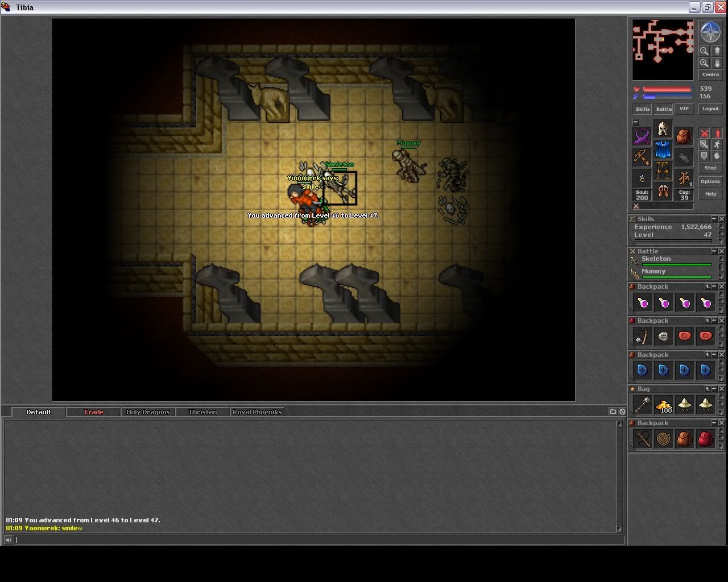
Task: Close the Battle panel
Action: 721,251
